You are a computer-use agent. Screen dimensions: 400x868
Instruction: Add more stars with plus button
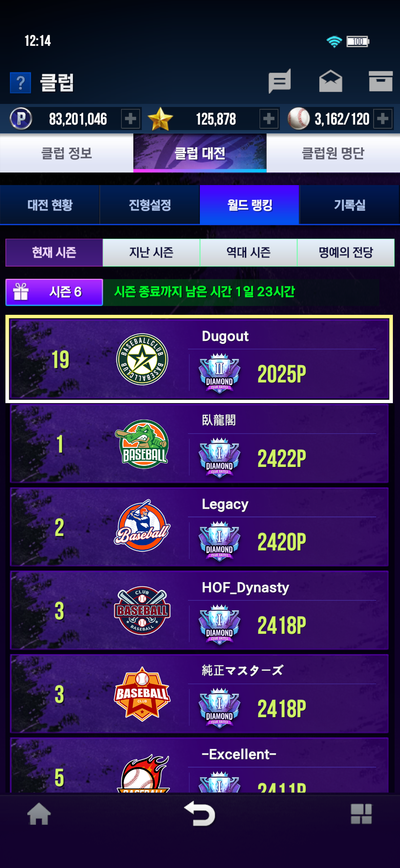(269, 119)
